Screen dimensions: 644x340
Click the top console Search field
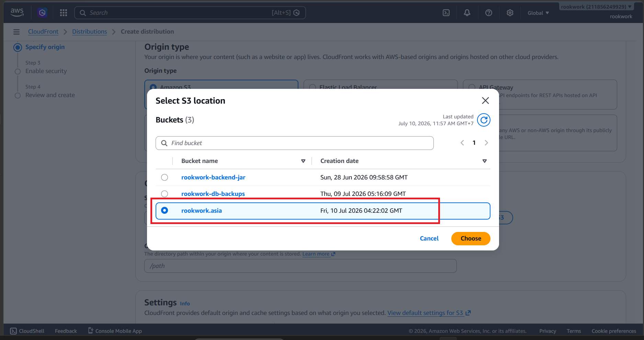pyautogui.click(x=190, y=13)
